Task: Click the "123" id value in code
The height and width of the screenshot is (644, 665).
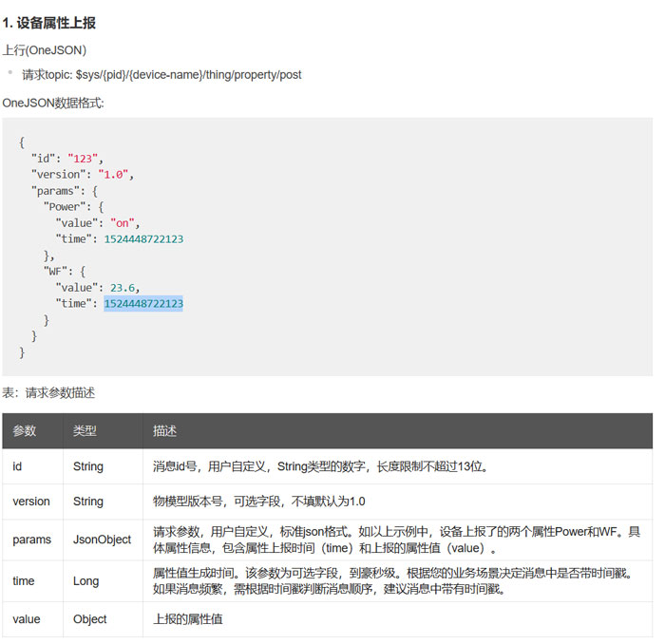Action: coord(84,159)
